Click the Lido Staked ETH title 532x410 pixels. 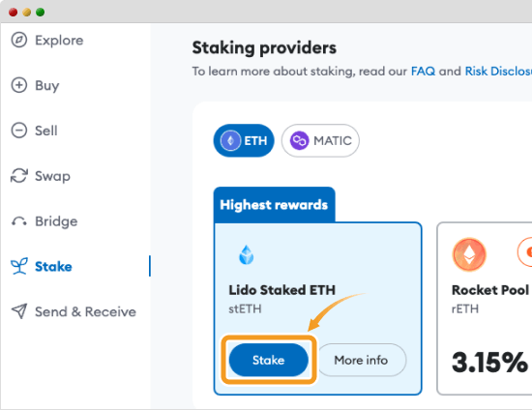coord(281,290)
